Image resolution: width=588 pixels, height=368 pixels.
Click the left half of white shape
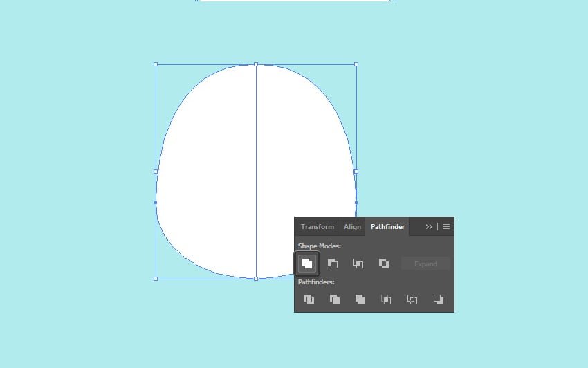coord(208,173)
